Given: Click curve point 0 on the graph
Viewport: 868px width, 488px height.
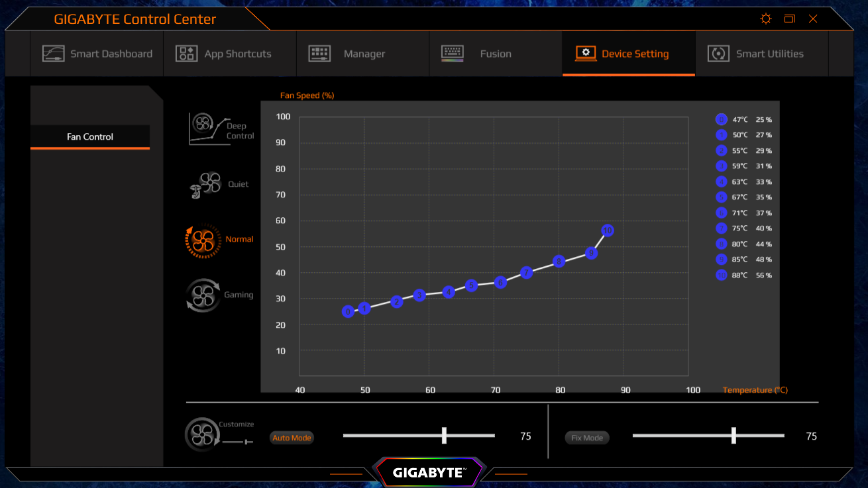Looking at the screenshot, I should [348, 311].
